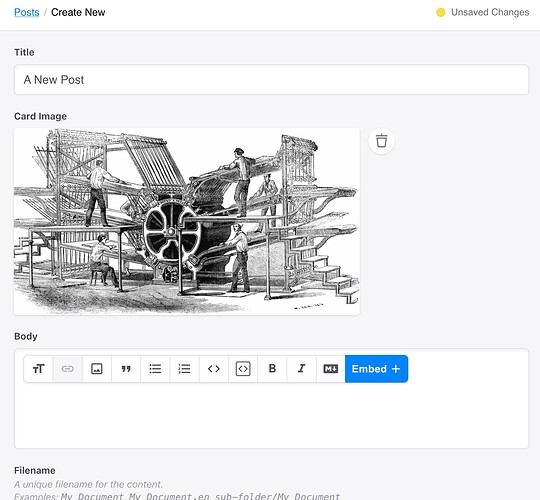Go back to Posts list

pyautogui.click(x=27, y=12)
